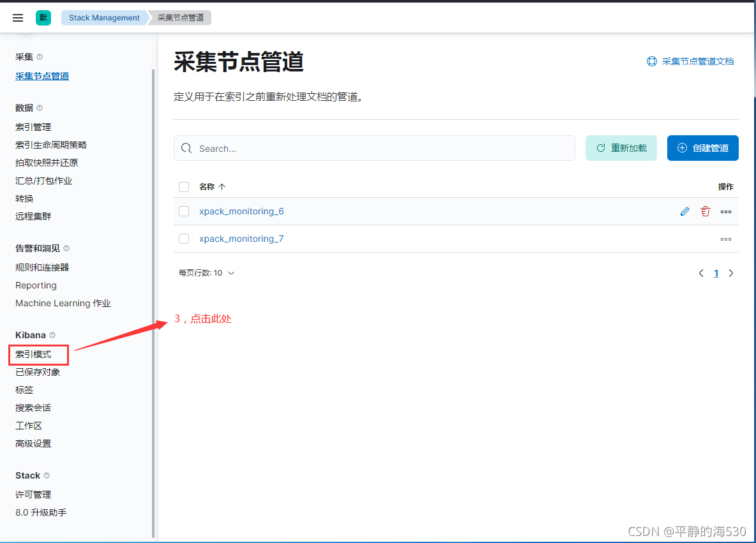Click the 创建管道 create pipeline button
Screen dimensions: 756x543
pos(703,148)
